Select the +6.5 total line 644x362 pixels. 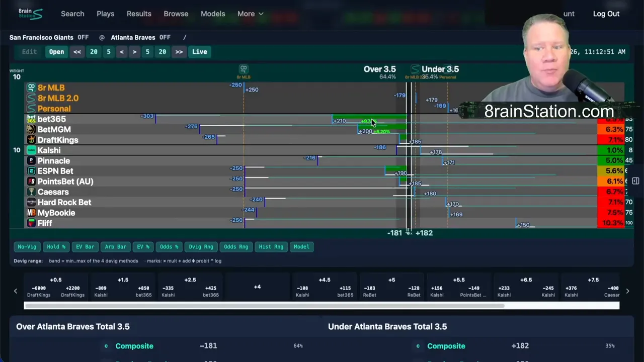(526, 287)
